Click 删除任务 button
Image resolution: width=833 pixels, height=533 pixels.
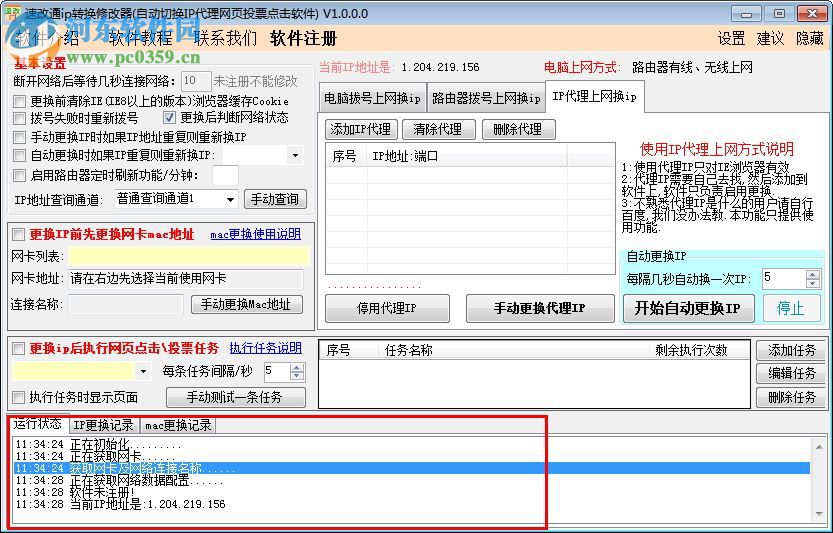[x=791, y=397]
